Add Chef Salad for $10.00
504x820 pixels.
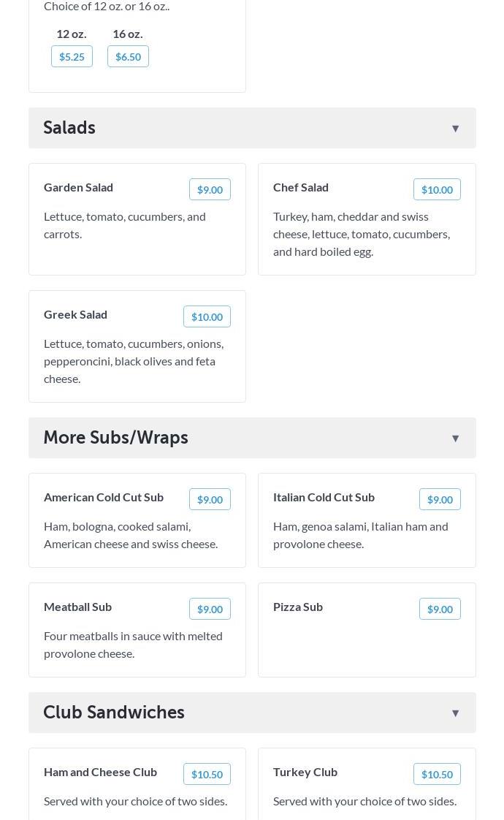point(437,190)
